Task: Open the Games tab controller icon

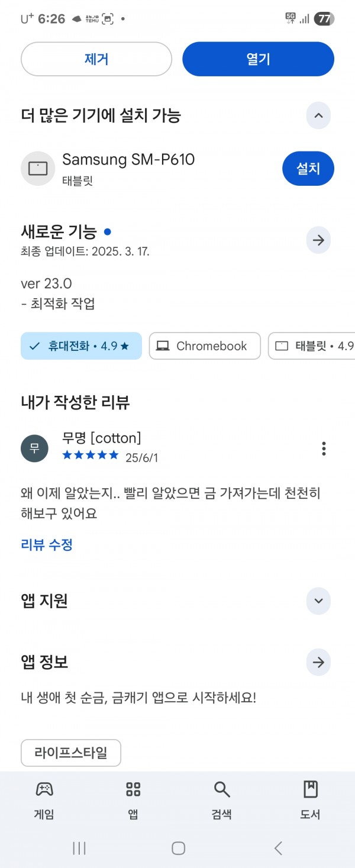Action: pyautogui.click(x=44, y=789)
